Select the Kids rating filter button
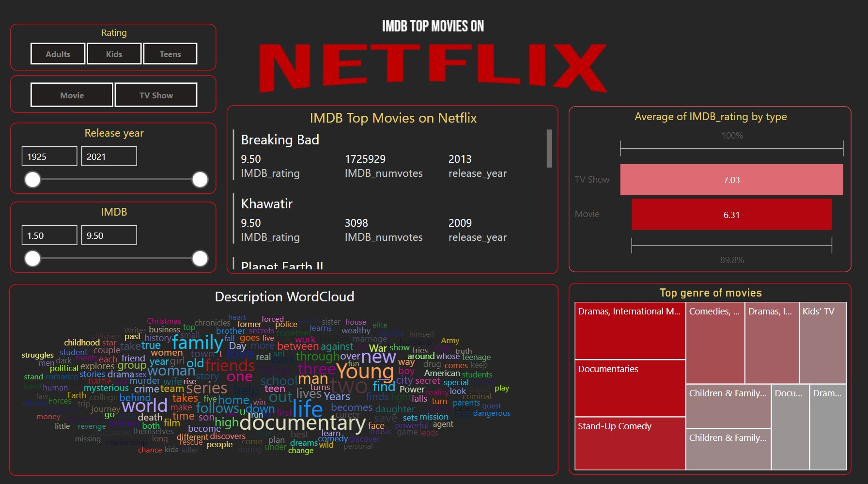868x484 pixels. click(114, 54)
